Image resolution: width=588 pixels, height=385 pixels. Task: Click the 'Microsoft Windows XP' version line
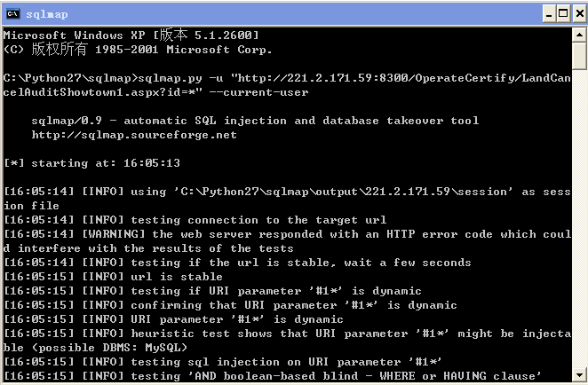131,35
